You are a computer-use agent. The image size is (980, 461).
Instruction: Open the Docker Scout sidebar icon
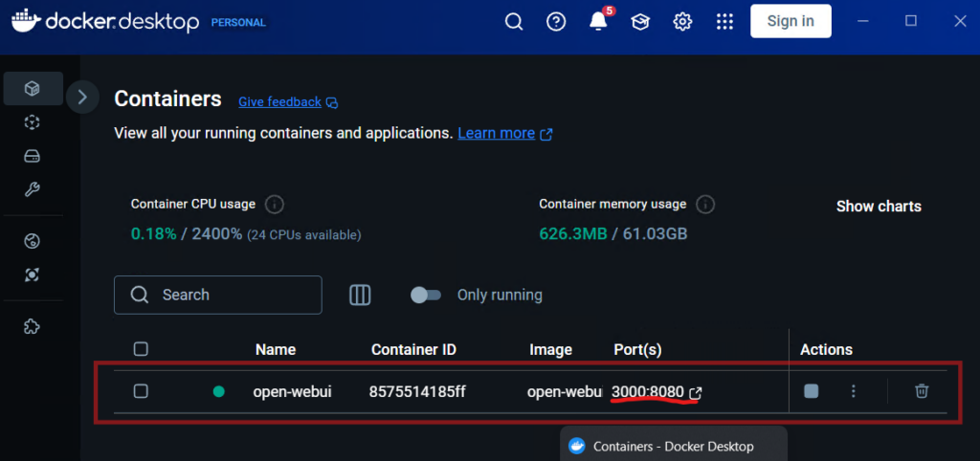tap(33, 274)
